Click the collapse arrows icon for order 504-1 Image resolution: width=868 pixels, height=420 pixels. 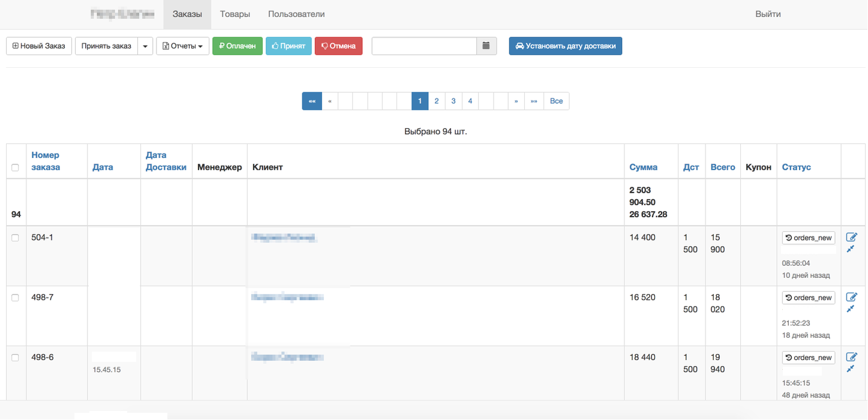pyautogui.click(x=850, y=249)
